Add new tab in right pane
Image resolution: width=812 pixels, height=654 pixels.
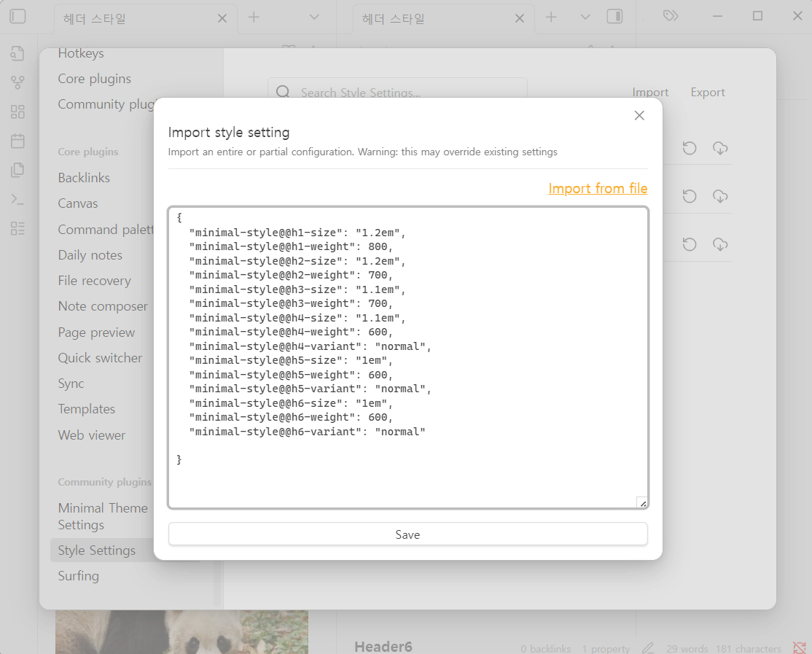pyautogui.click(x=551, y=17)
